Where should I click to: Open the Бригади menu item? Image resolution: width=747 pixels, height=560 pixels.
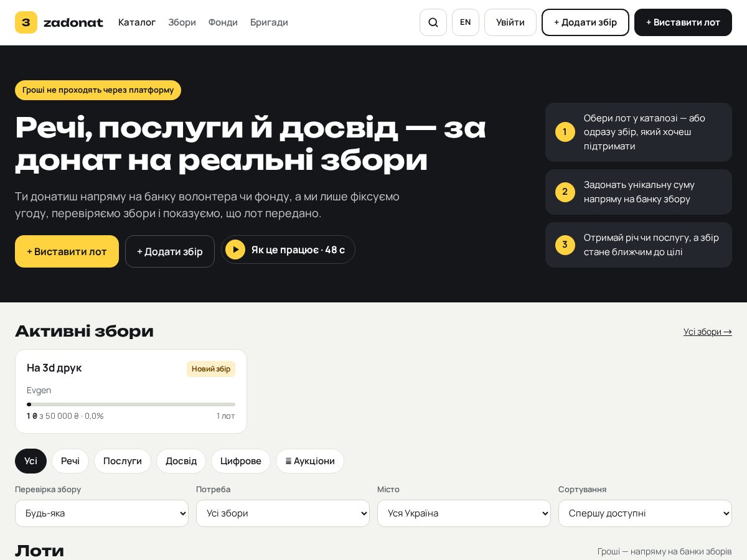point(269,22)
